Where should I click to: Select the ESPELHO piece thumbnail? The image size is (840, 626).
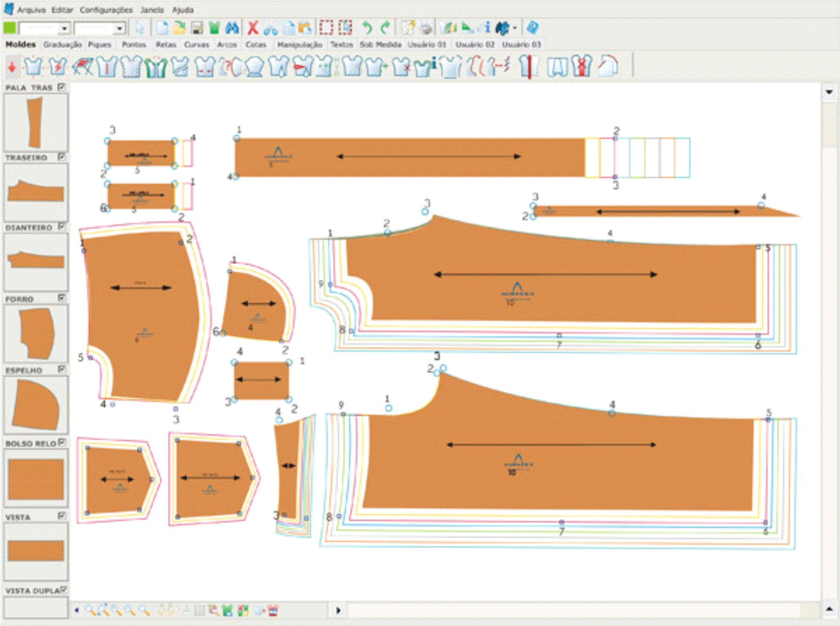point(36,405)
